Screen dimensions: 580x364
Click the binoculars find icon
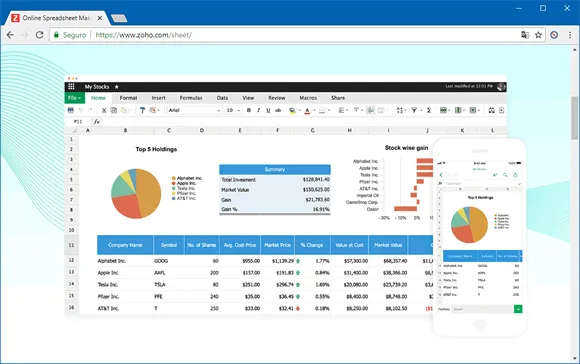tap(491, 110)
